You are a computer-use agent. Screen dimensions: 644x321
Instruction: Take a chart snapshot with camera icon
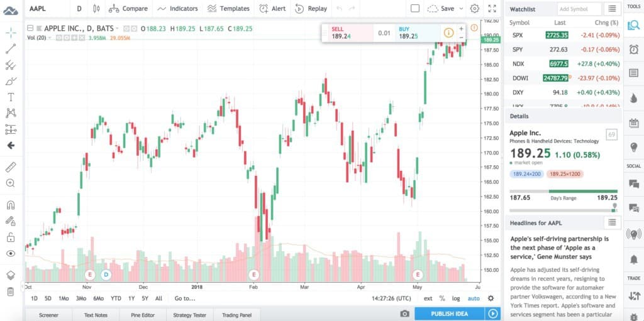(405, 314)
